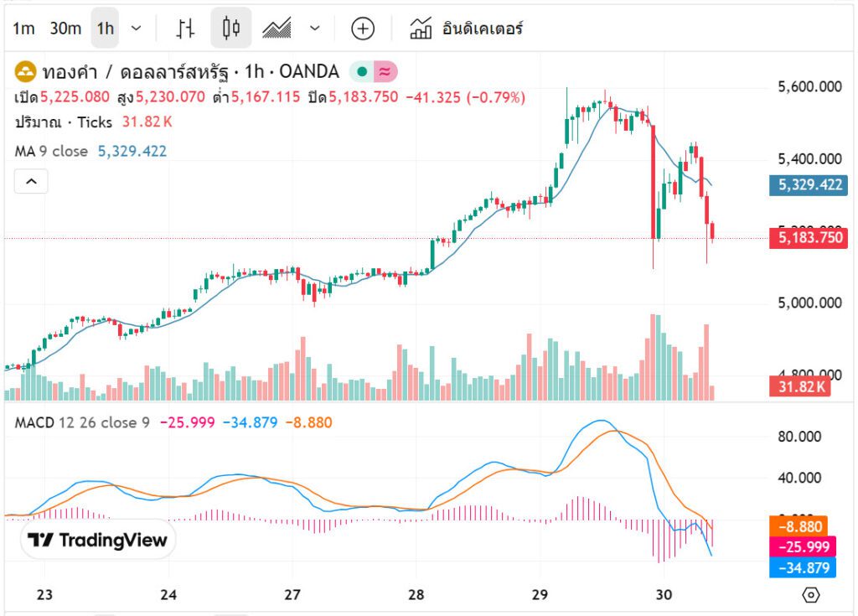Click the indicators chart icon in toolbar
The width and height of the screenshot is (858, 616).
tap(421, 28)
